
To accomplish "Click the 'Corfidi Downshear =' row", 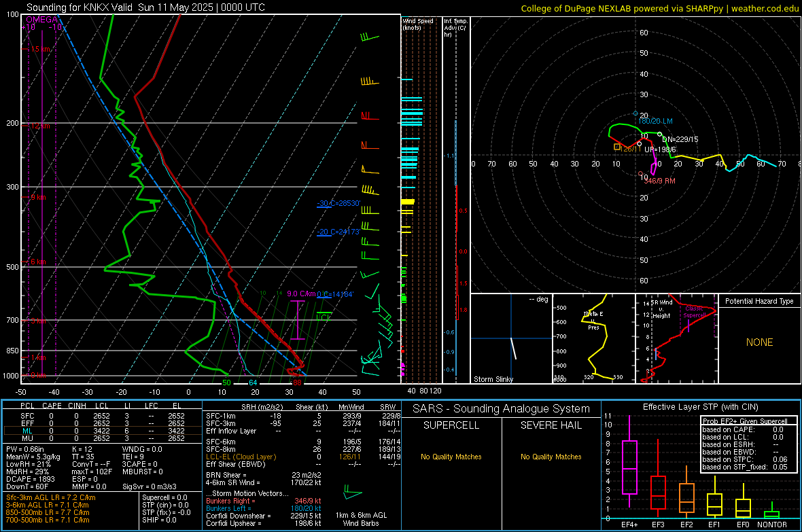I will point(264,516).
